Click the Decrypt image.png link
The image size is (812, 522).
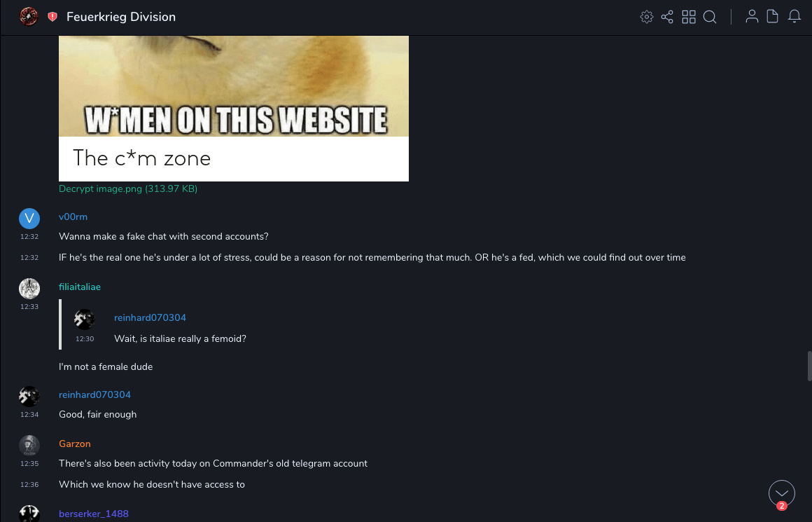128,188
